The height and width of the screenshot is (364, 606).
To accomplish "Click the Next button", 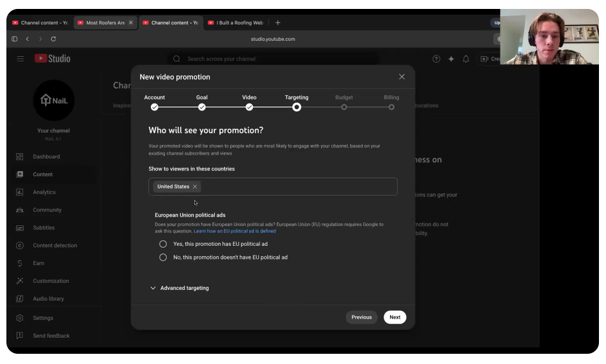I will (394, 317).
